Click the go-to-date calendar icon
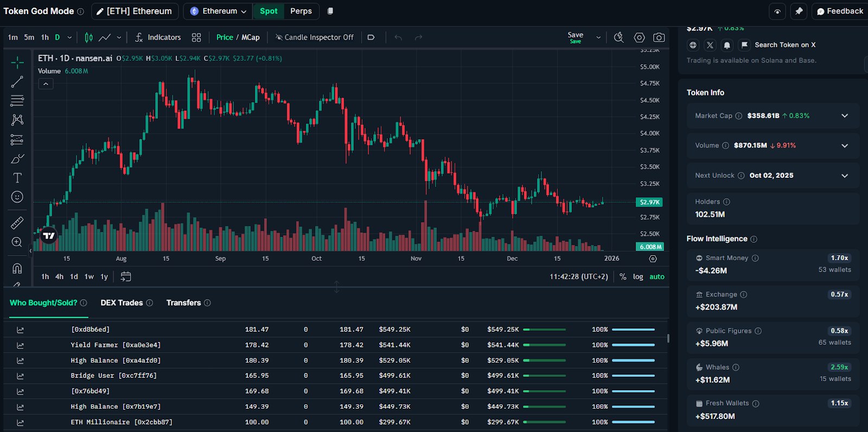This screenshot has height=432, width=868. point(126,276)
